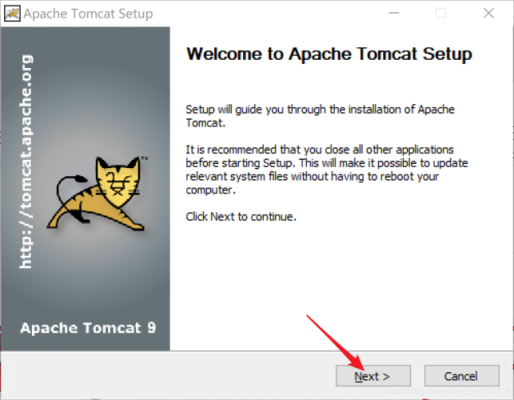
Task: Click the red arrow annotation tip
Action: (362, 368)
